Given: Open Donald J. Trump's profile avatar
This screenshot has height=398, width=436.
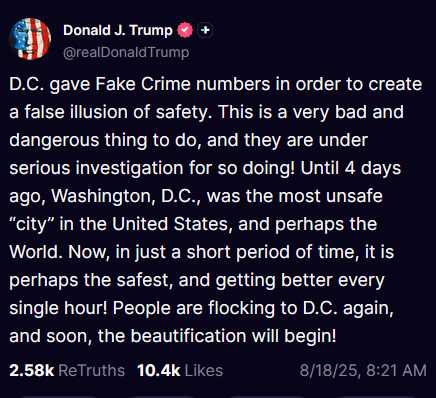Looking at the screenshot, I should tap(30, 39).
